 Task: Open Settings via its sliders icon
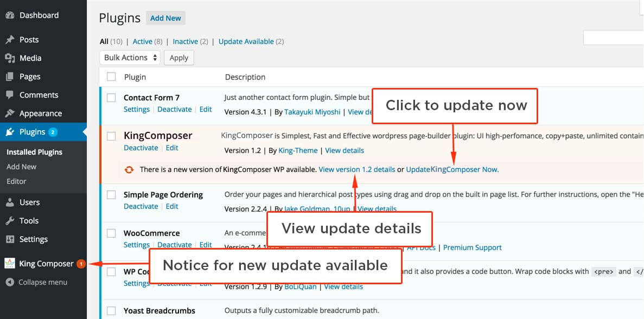[x=10, y=239]
